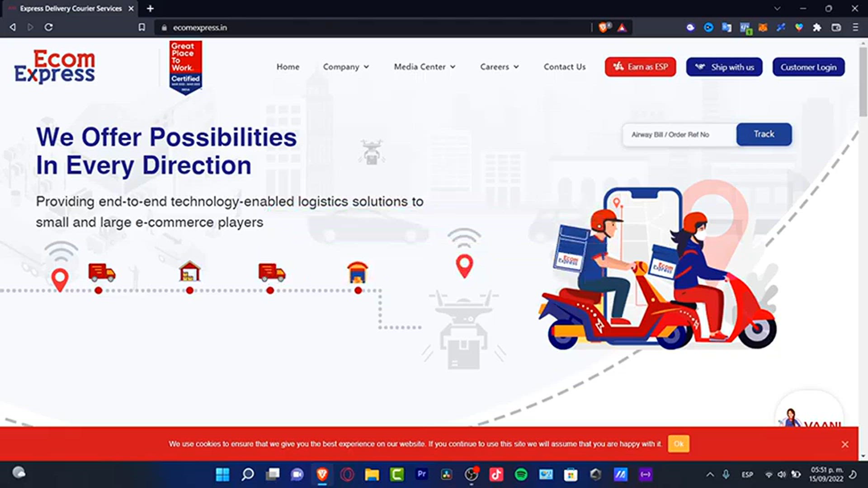Click the Ecom Express logo

(55, 67)
